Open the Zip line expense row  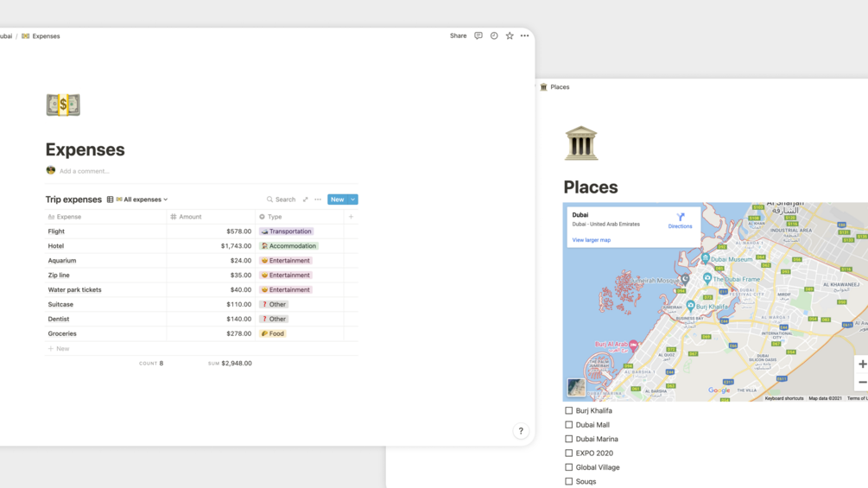[x=59, y=275]
